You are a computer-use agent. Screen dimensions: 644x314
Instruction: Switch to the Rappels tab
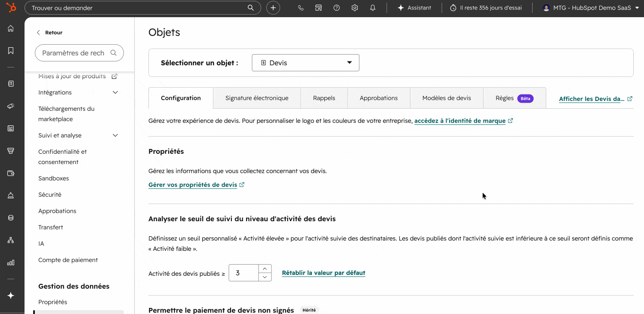(324, 98)
